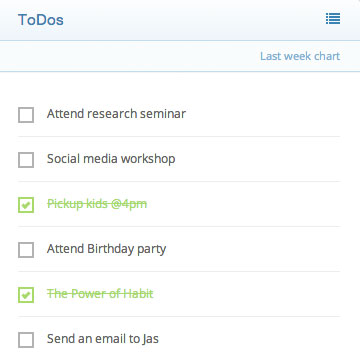The image size is (360, 360).
Task: Mark Attend Birthday party as done
Action: [26, 250]
